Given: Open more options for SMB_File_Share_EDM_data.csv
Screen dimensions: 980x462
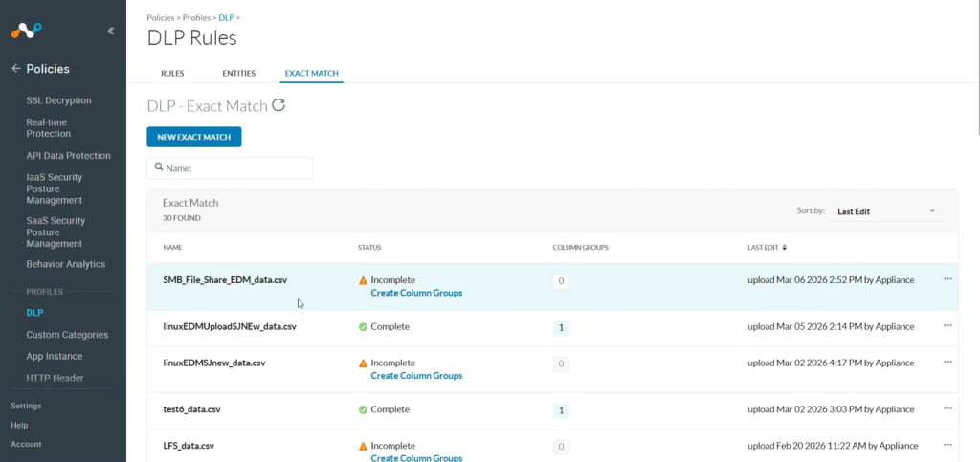Looking at the screenshot, I should 947,279.
